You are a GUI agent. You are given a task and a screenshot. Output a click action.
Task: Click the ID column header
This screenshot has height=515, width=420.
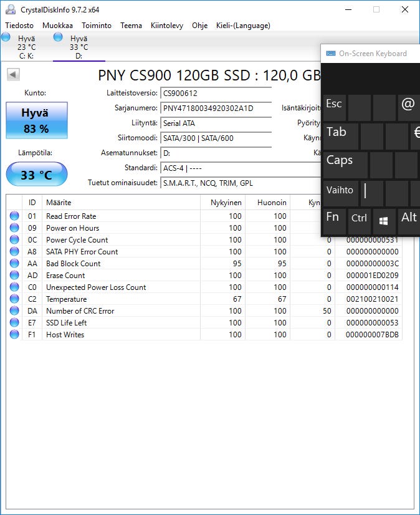[32, 202]
